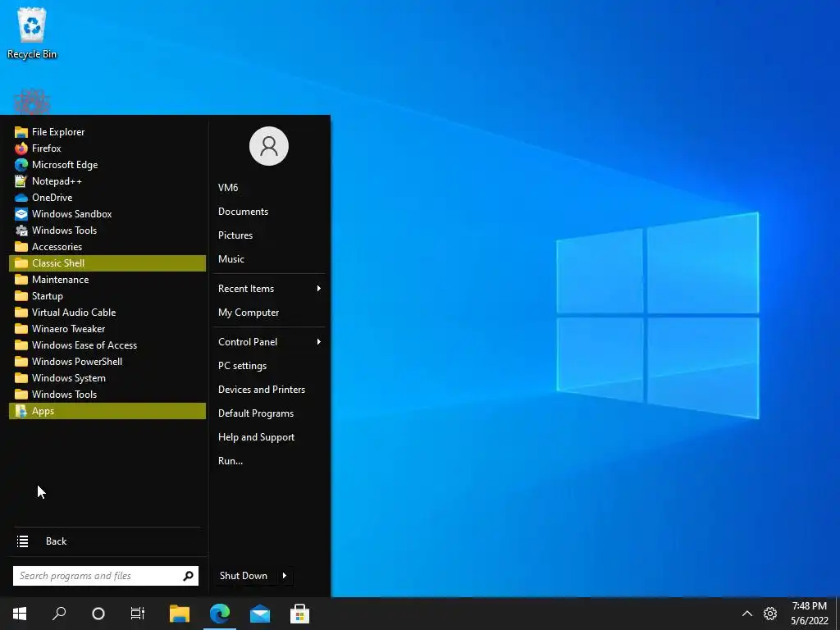Start Windows Sandbox from the menu
This screenshot has height=630, width=840.
click(107, 214)
